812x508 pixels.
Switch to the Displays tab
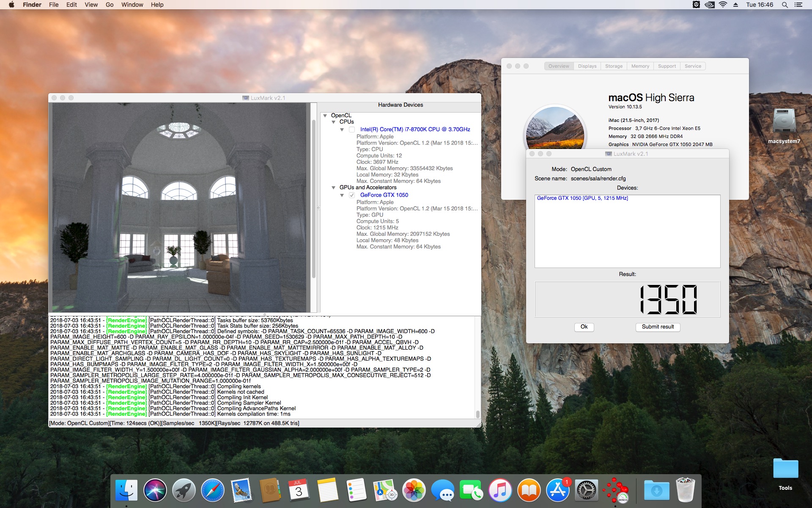[587, 66]
